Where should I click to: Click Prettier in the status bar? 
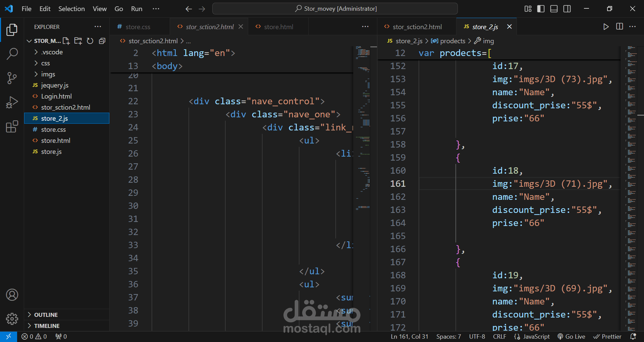[607, 336]
